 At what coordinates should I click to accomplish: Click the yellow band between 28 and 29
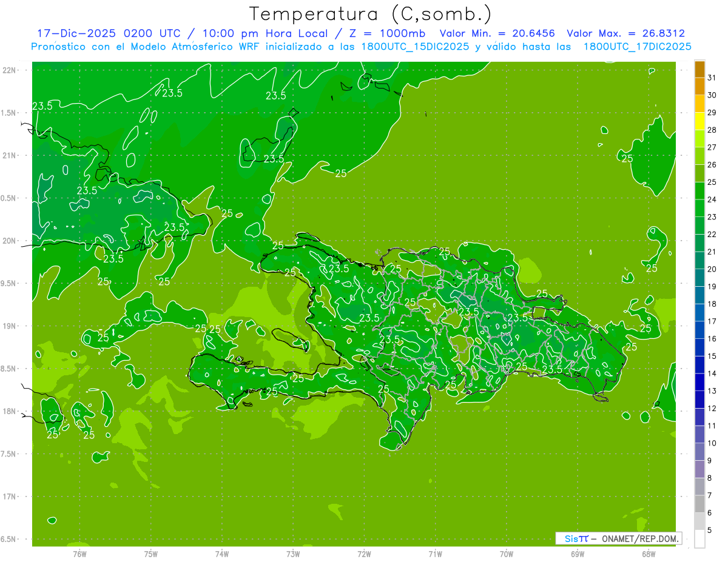pyautogui.click(x=699, y=121)
